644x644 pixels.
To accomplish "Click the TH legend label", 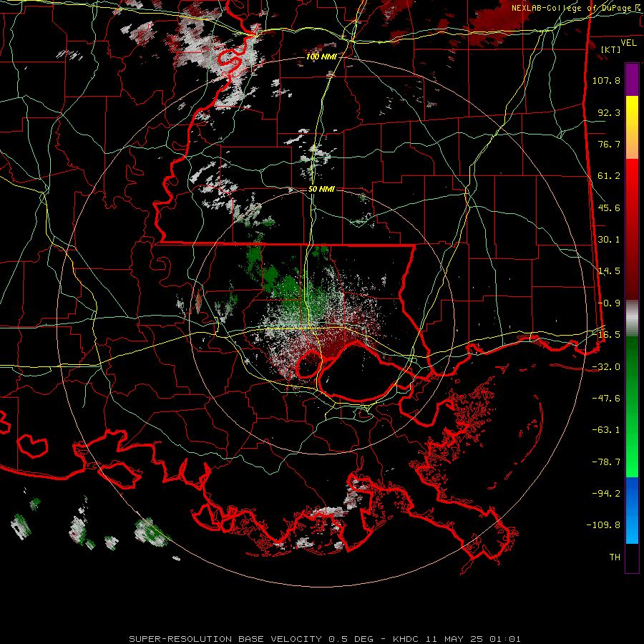I will (615, 557).
